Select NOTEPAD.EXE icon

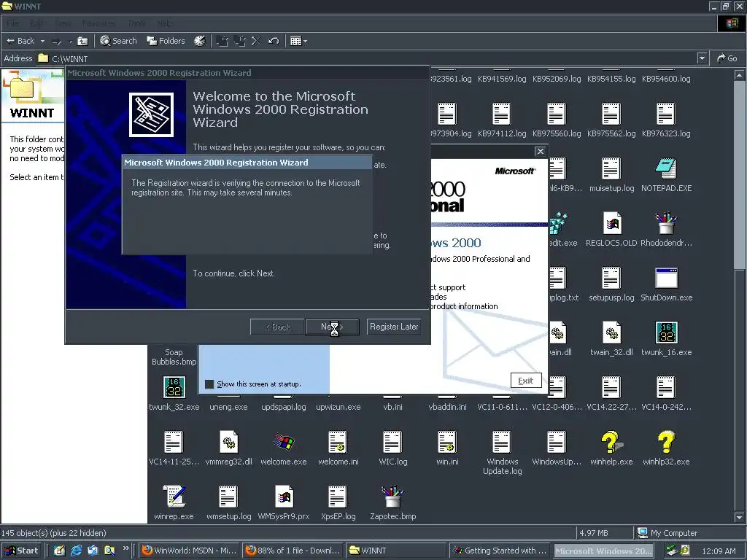tap(666, 168)
